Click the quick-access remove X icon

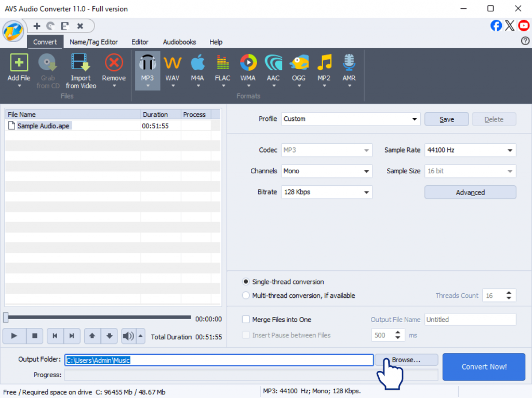[80, 26]
